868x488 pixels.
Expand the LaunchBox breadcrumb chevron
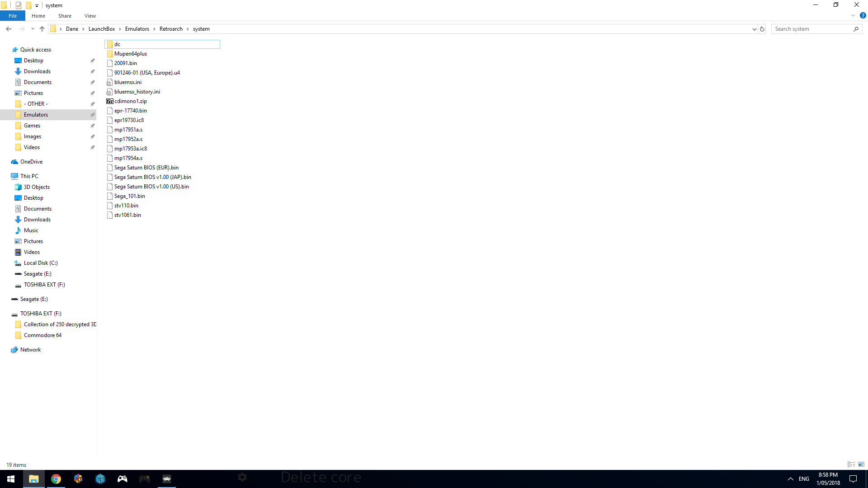(120, 29)
